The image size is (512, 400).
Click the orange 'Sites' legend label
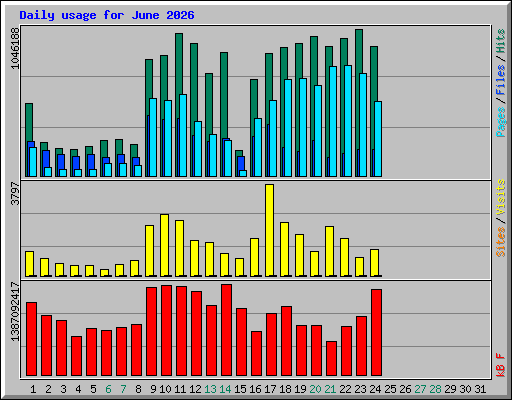[x=500, y=242]
